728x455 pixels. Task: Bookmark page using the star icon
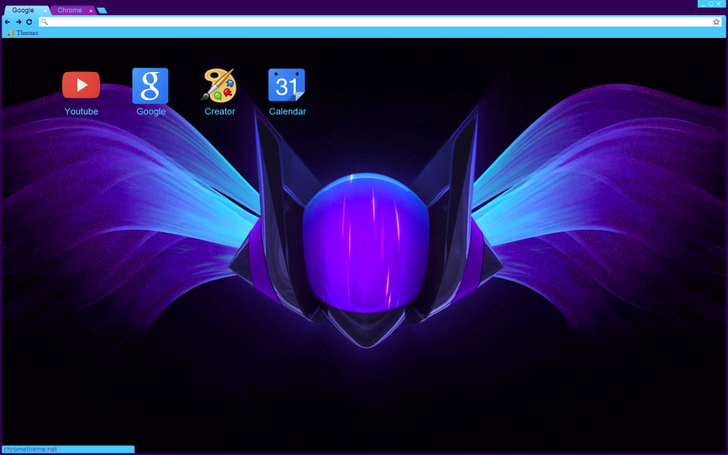point(716,22)
